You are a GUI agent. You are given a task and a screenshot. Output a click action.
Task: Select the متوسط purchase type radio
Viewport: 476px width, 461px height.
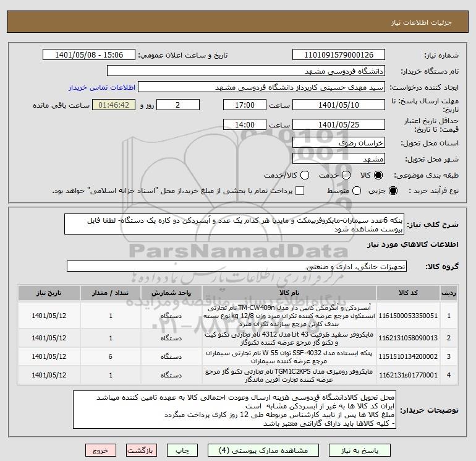pos(357,191)
